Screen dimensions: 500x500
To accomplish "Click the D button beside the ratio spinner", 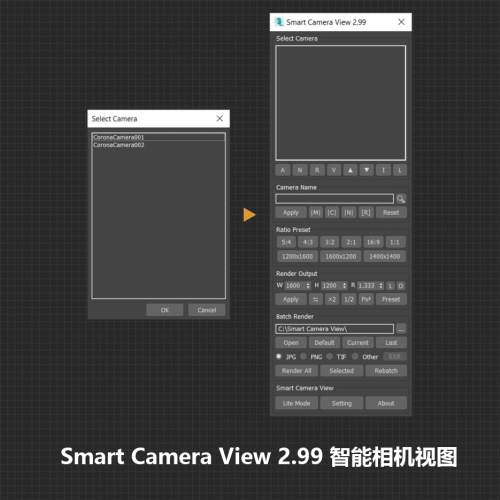I will click(401, 286).
